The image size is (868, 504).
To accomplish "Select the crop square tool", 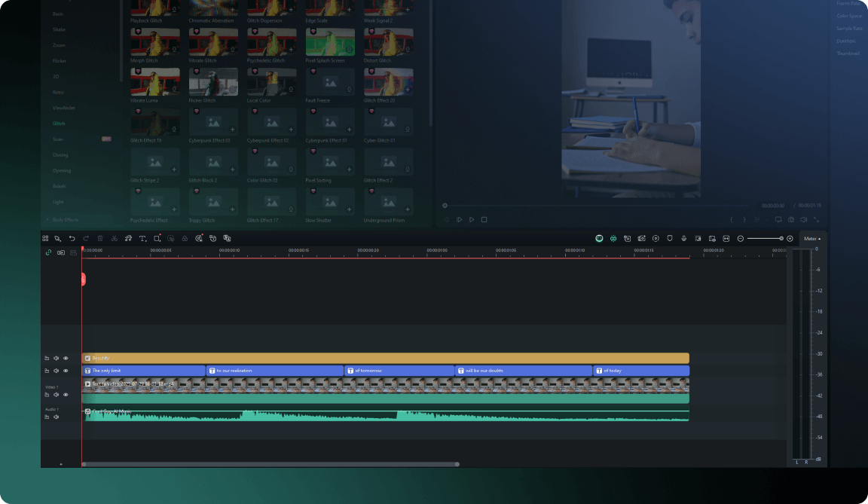I will click(x=157, y=239).
